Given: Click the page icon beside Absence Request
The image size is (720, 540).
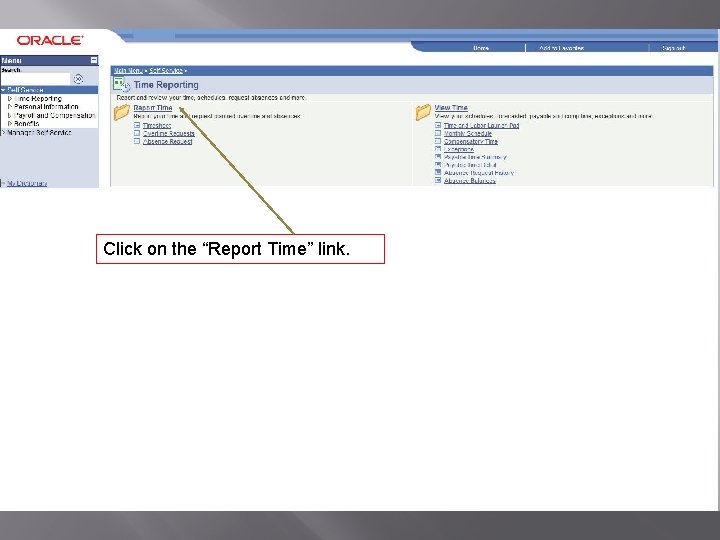Looking at the screenshot, I should tap(137, 141).
